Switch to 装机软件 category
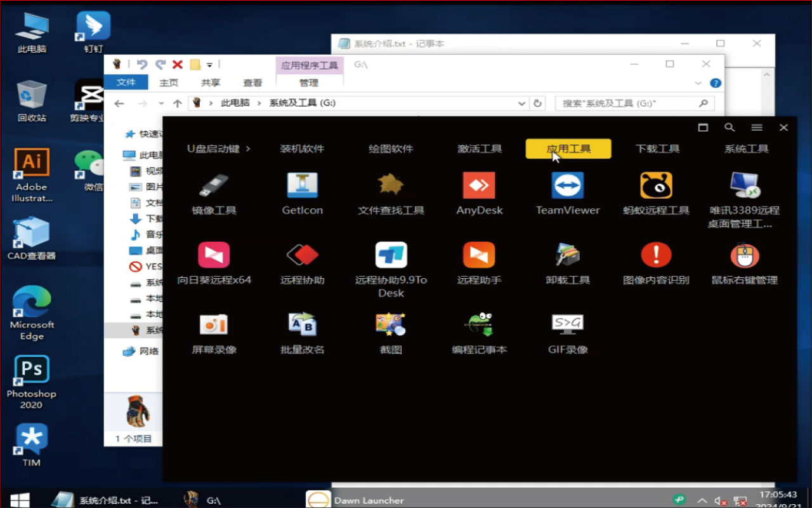 (302, 149)
